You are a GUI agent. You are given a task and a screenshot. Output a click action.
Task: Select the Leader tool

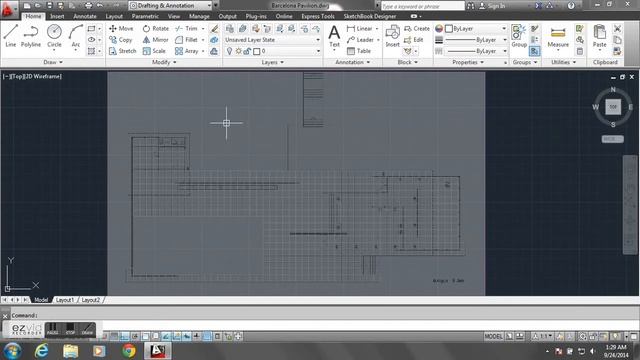point(360,40)
